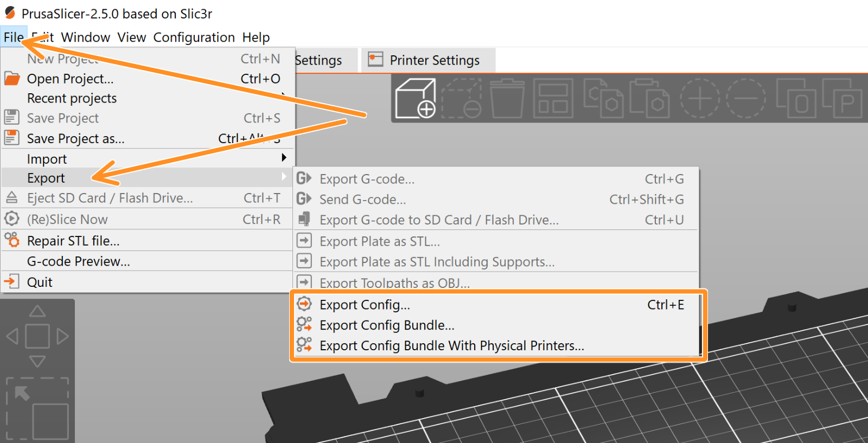Click the Add instance plus icon
868x443 pixels.
tap(700, 98)
